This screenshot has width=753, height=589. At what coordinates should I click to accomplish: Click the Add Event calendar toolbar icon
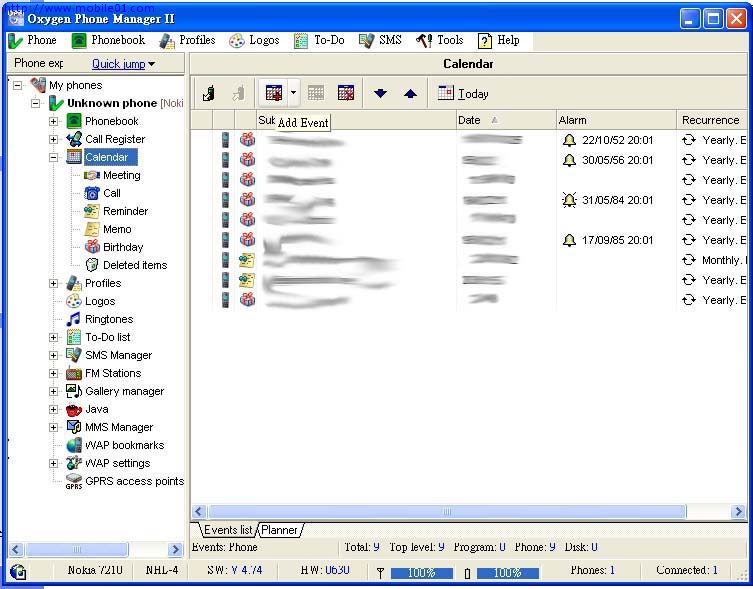(274, 93)
